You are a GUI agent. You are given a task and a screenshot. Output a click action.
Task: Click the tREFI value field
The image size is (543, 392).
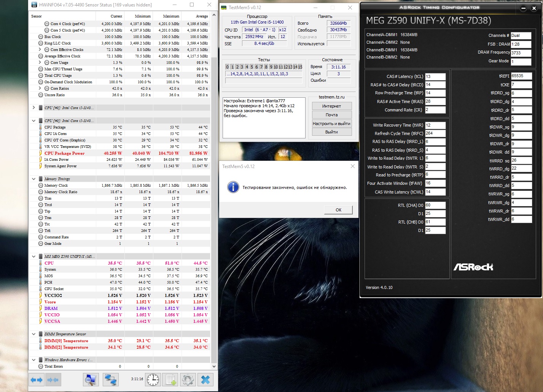point(521,76)
